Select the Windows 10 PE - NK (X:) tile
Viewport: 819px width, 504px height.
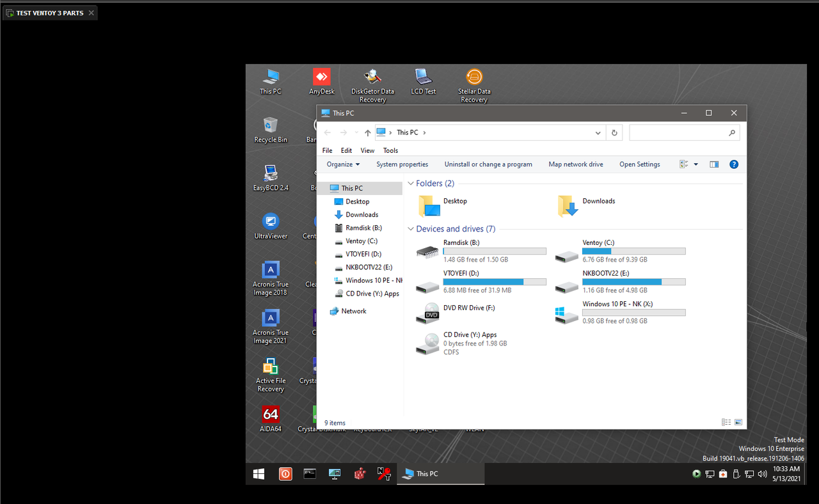(x=620, y=312)
